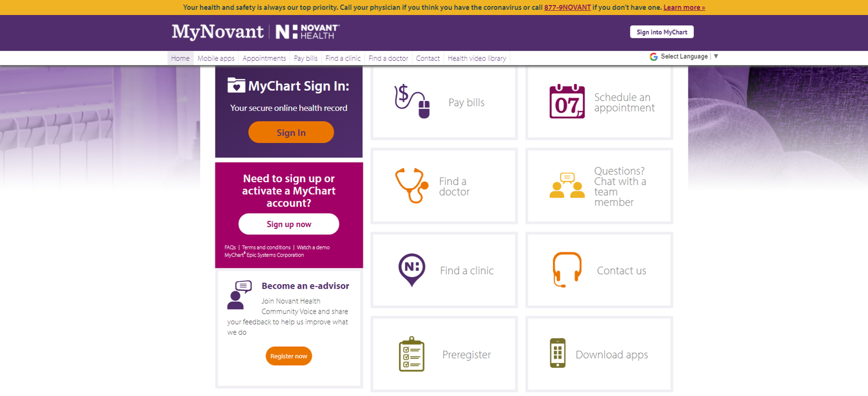
Task: Click the orange headset Contact us icon
Action: (567, 270)
